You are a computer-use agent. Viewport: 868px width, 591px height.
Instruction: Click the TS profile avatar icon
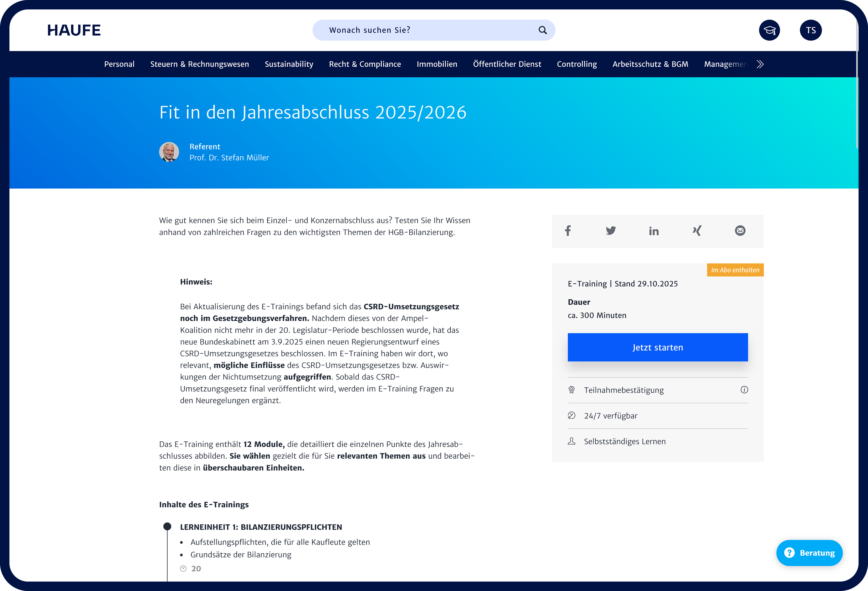click(810, 30)
